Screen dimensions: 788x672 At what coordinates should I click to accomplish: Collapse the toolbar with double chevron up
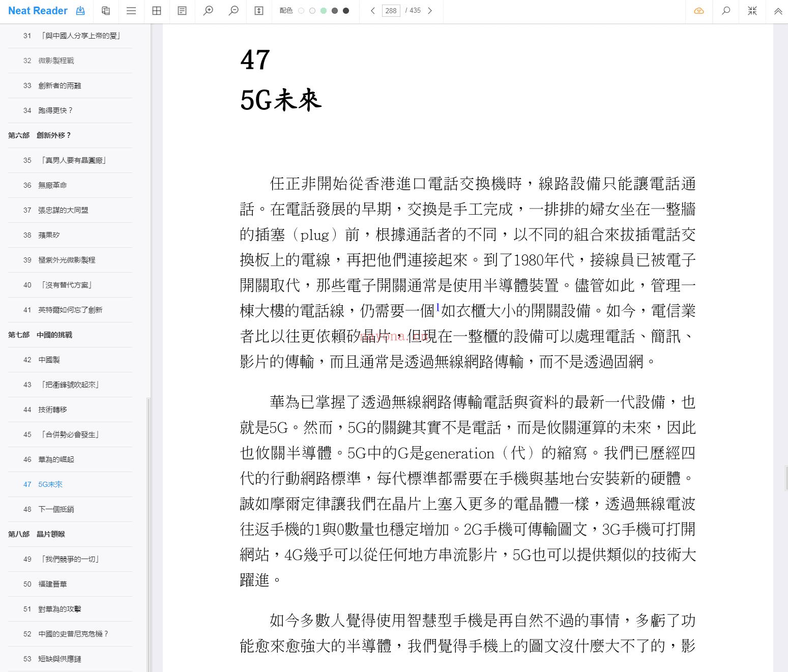(778, 11)
